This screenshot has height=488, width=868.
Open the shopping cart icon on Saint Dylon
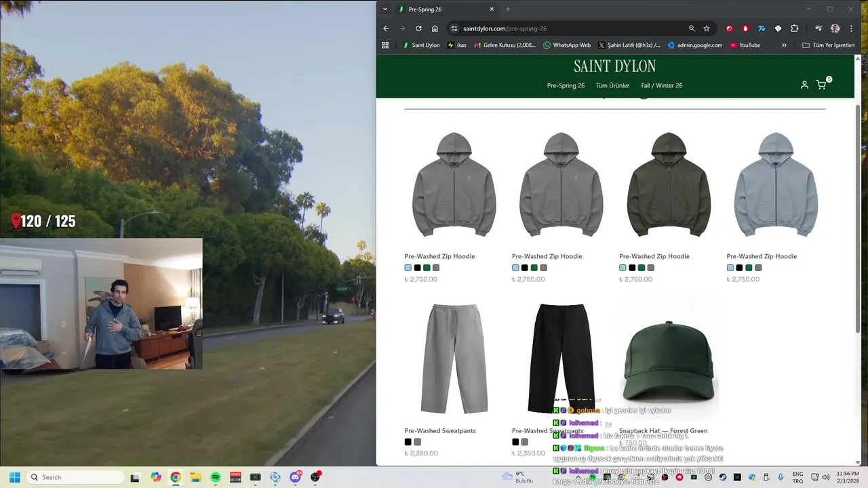click(x=821, y=85)
